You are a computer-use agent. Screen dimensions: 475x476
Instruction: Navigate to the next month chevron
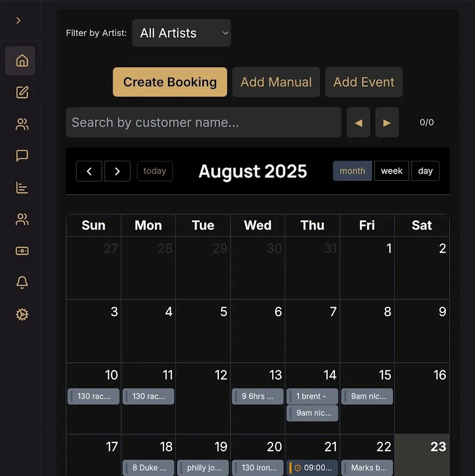[x=117, y=171]
